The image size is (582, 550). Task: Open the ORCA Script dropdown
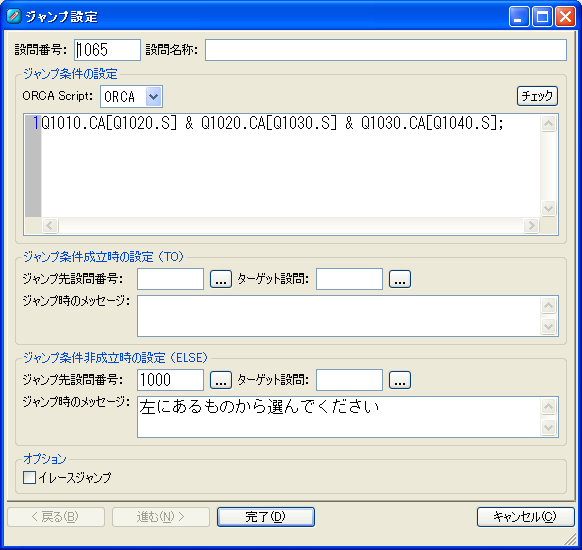pos(153,97)
